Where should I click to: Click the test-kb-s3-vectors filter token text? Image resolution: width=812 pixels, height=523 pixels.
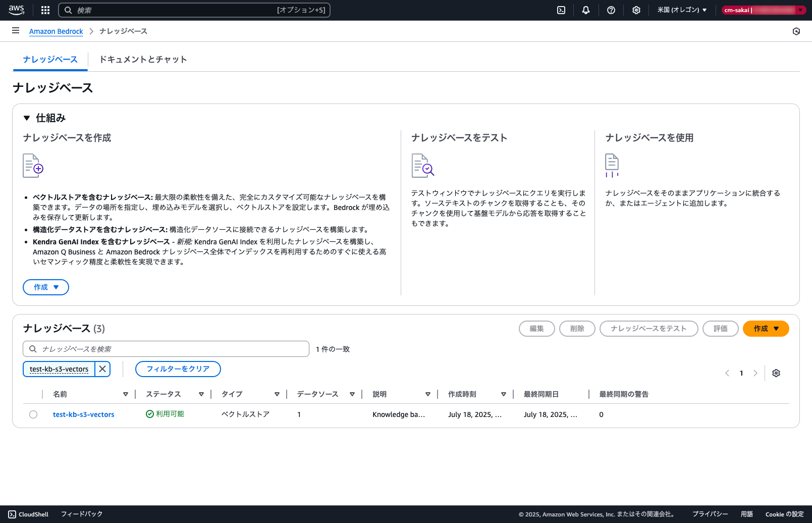pos(59,369)
